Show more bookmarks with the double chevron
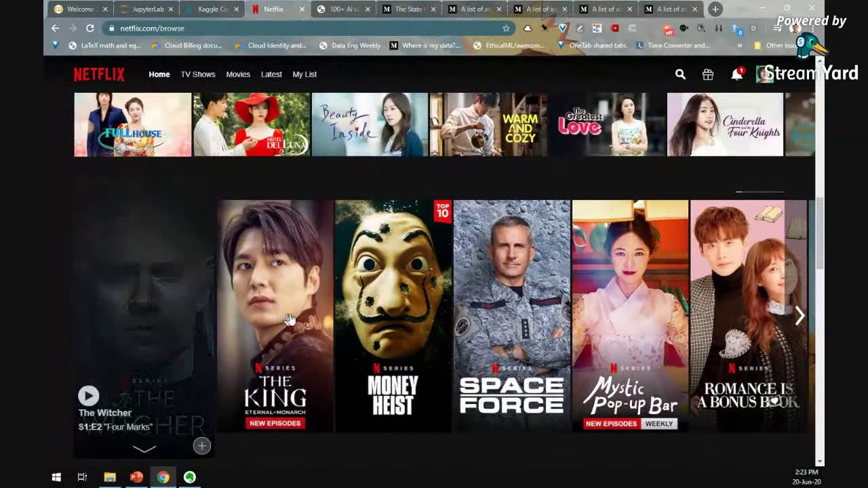The height and width of the screenshot is (488, 868). (739, 45)
